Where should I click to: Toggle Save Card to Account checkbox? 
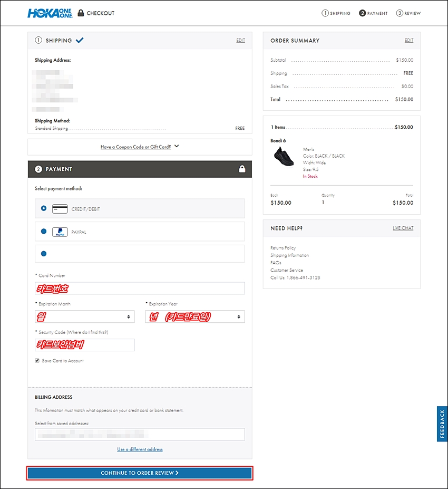[x=37, y=360]
